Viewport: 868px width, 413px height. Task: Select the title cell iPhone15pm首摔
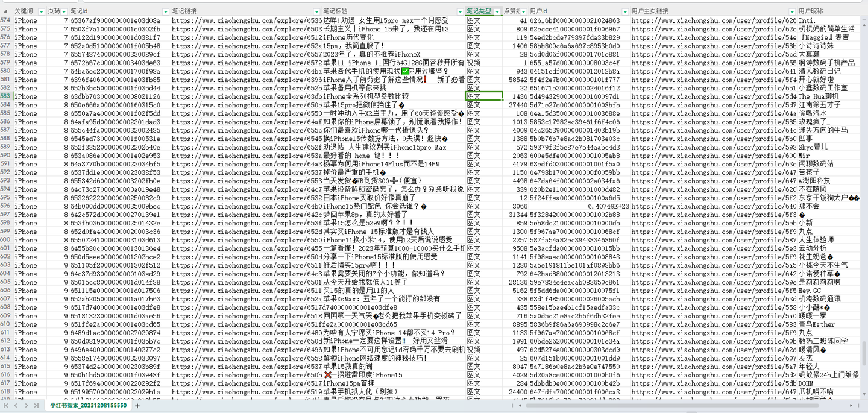coord(394,383)
